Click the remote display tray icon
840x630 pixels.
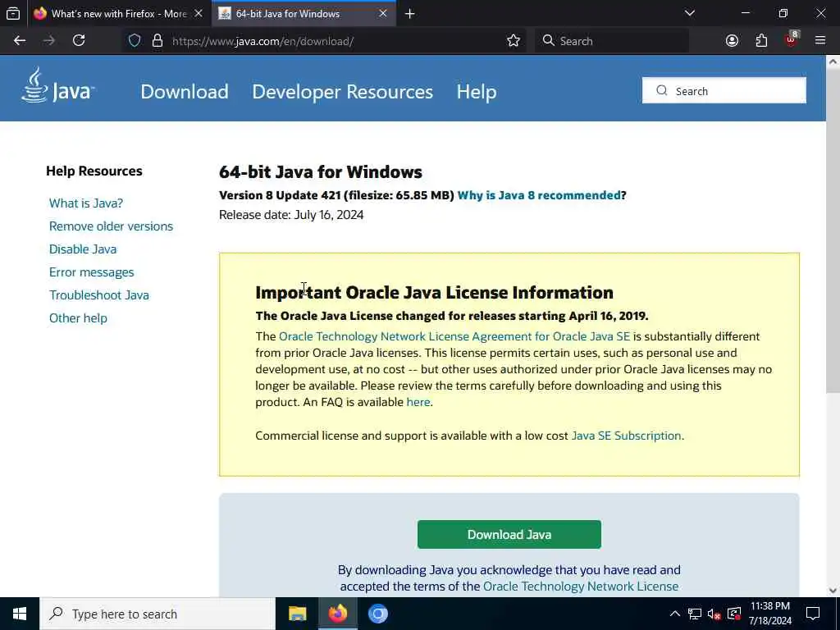click(734, 614)
